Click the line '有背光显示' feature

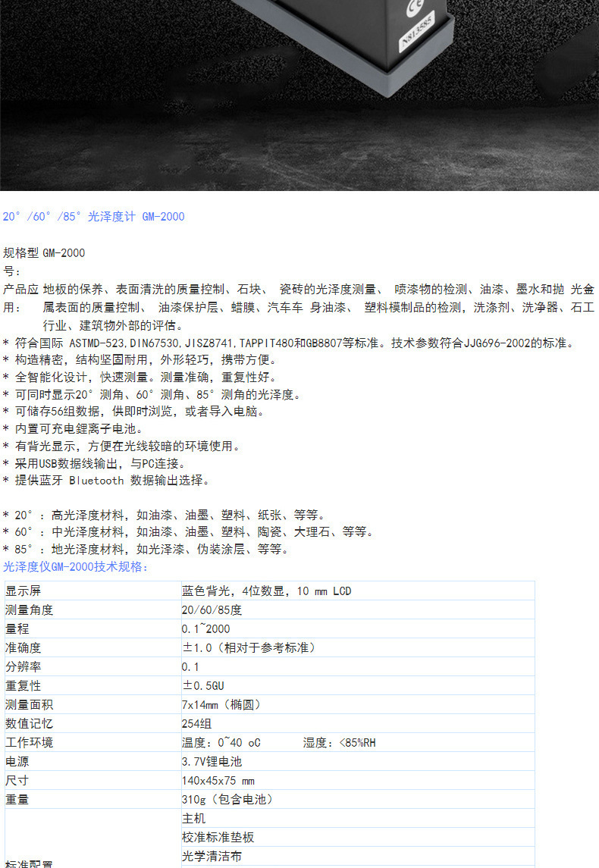click(x=121, y=446)
